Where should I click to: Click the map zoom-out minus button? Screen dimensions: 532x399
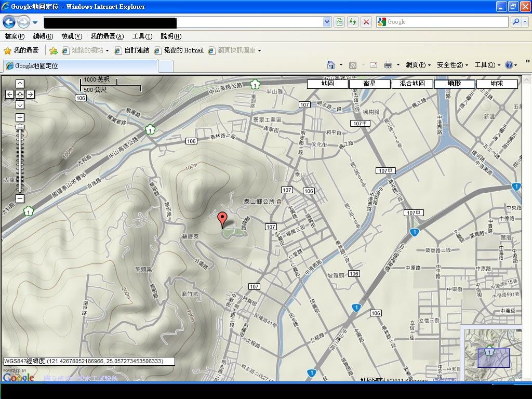(x=20, y=198)
